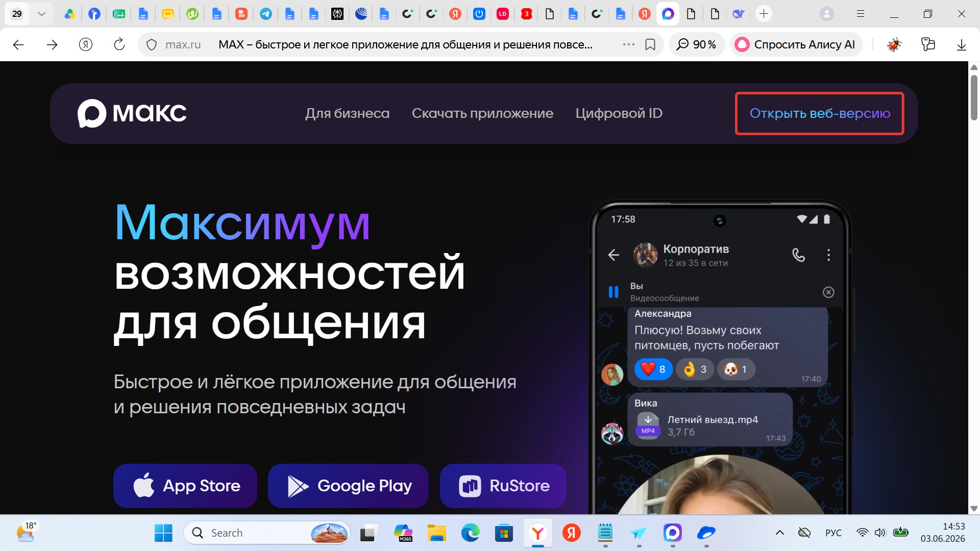Open Task View on the taskbar
This screenshot has height=551, width=980.
pos(369,533)
